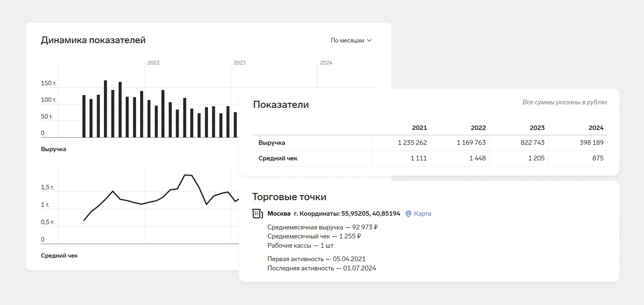The height and width of the screenshot is (305, 644).
Task: Select the 2022 column header in Показатели
Action: click(478, 128)
